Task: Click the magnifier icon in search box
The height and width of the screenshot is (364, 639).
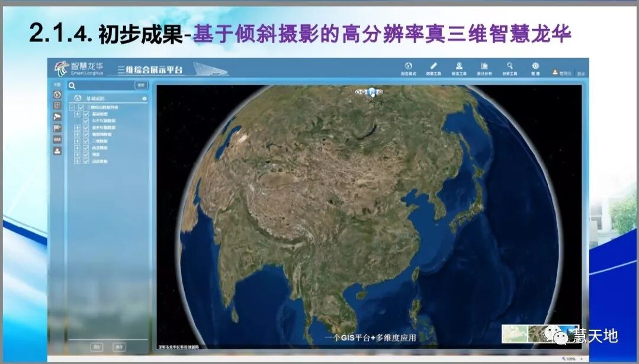Action: tap(72, 85)
